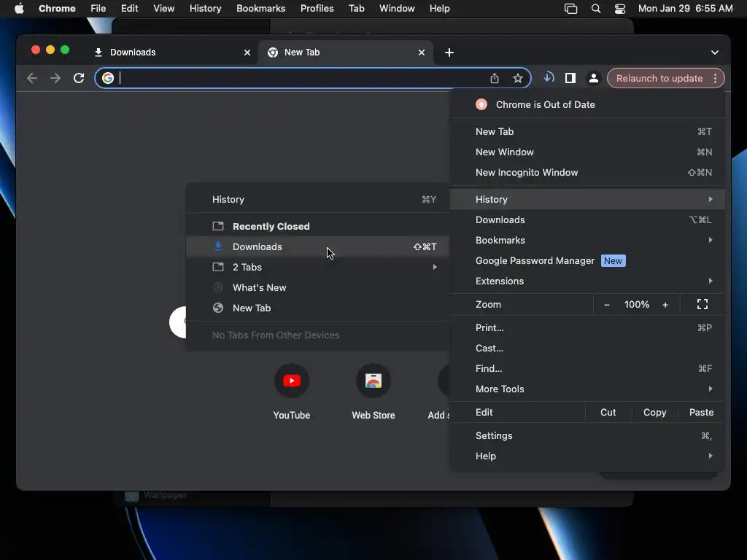
Task: Open the Apple menu
Action: [x=19, y=9]
